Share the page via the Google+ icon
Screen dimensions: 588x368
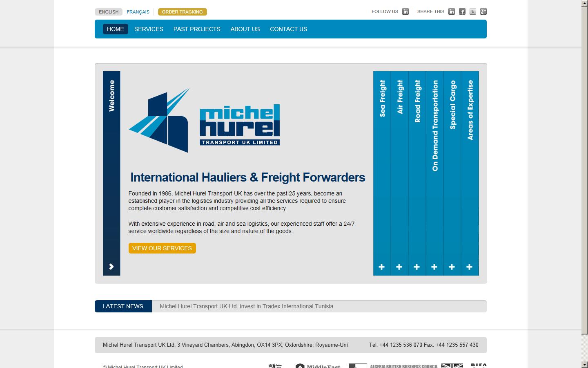pos(483,11)
